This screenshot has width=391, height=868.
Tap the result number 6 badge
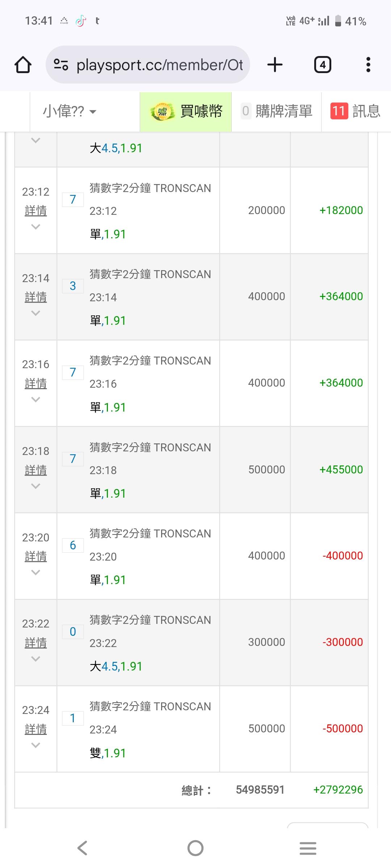[x=73, y=545]
